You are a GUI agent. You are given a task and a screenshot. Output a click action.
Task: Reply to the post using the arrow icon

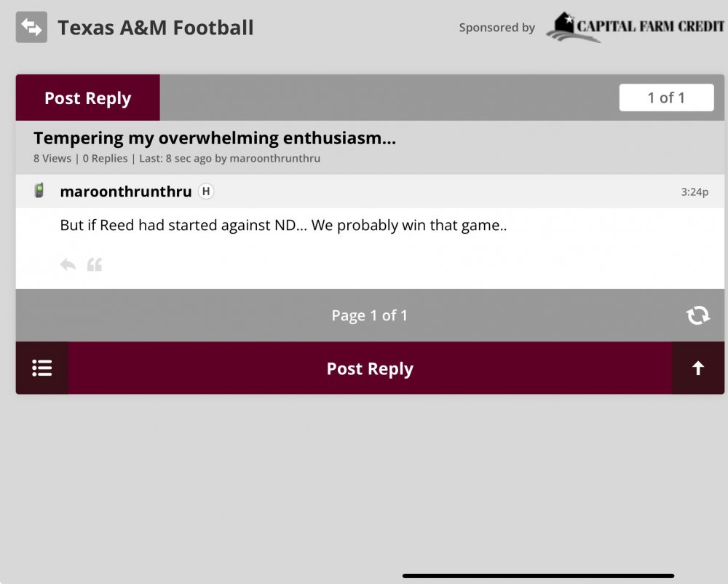tap(68, 264)
